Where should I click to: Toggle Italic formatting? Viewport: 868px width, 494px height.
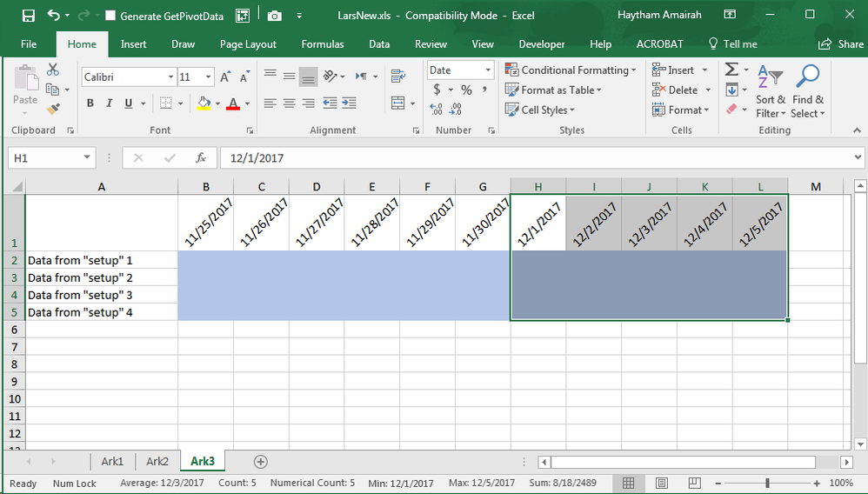[110, 103]
